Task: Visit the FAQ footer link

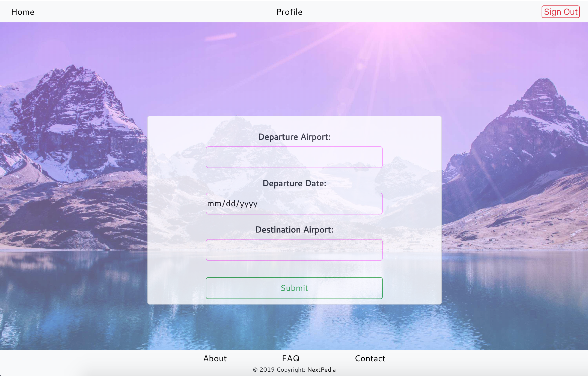Action: click(x=291, y=358)
